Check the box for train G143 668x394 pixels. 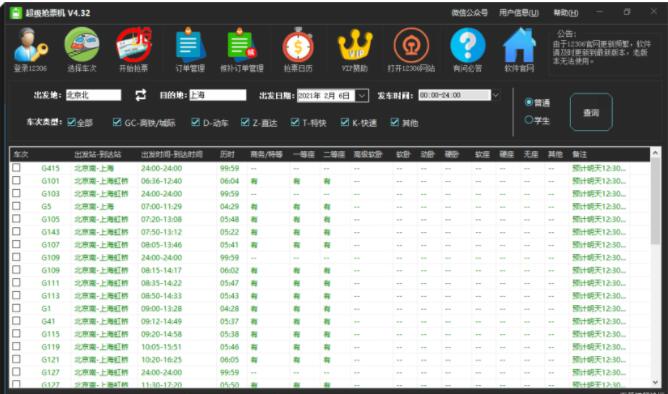click(16, 232)
